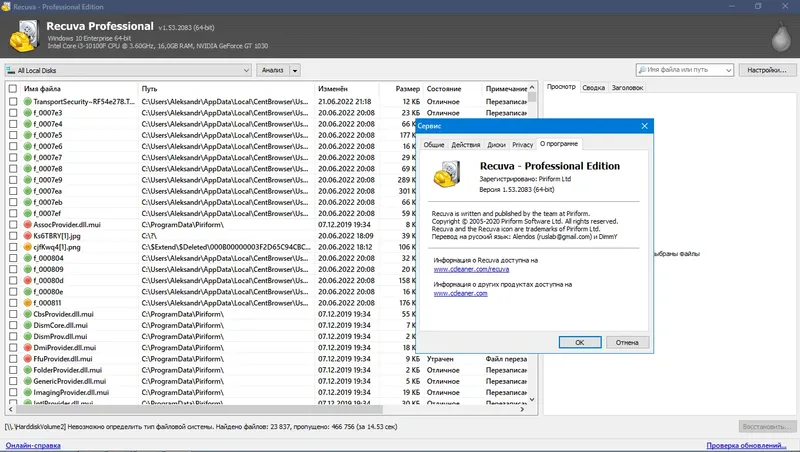Screen dimensions: 800x452
Task: Select the f_00080e file row name
Action: [48, 292]
